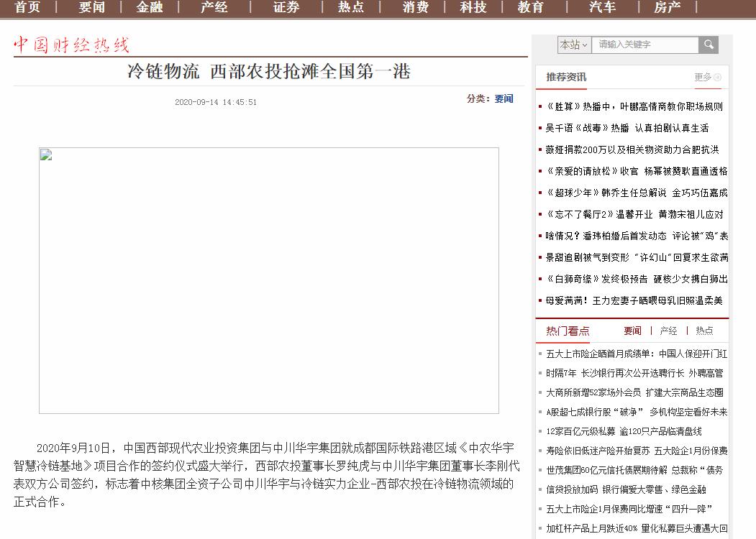Open 要闻 in top navigation bar
This screenshot has width=756, height=539.
point(91,7)
